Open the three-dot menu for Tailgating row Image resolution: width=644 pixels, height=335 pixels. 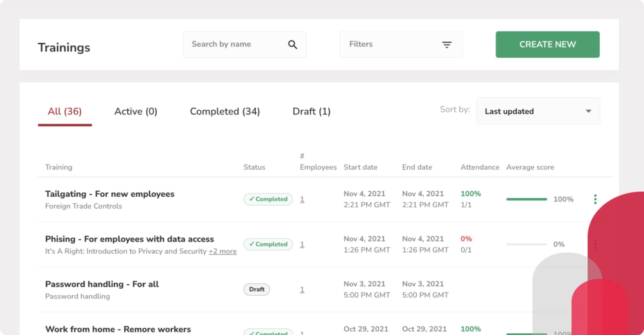click(x=595, y=199)
